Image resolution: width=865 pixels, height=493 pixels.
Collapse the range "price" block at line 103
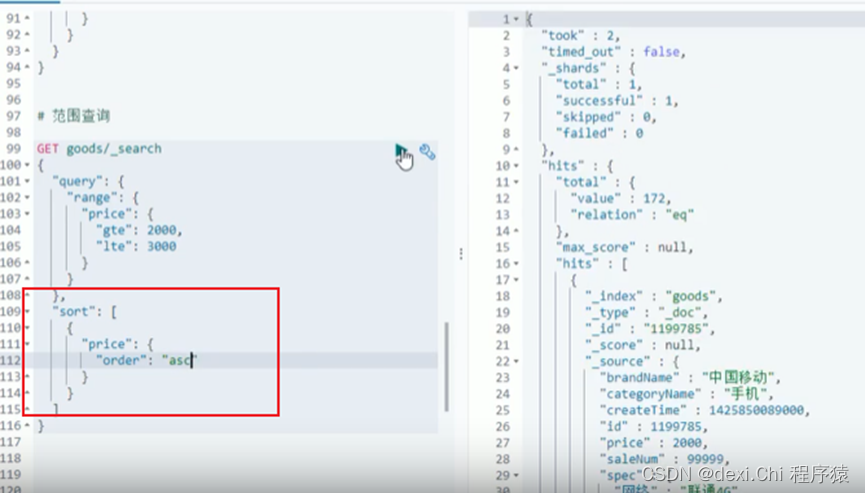coord(27,213)
